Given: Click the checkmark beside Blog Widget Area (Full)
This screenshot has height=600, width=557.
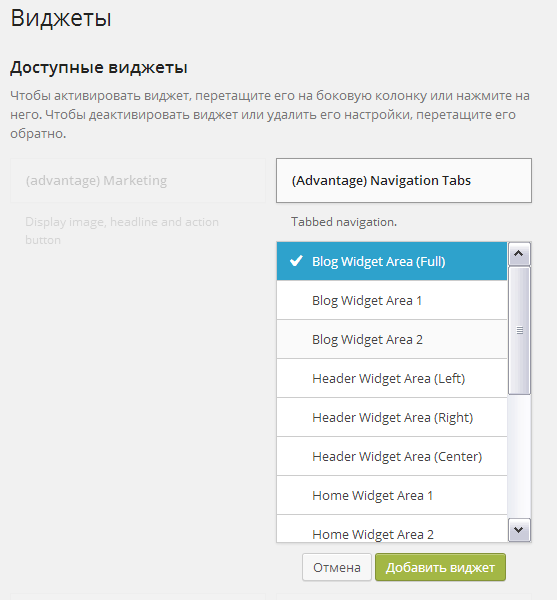Looking at the screenshot, I should 296,261.
